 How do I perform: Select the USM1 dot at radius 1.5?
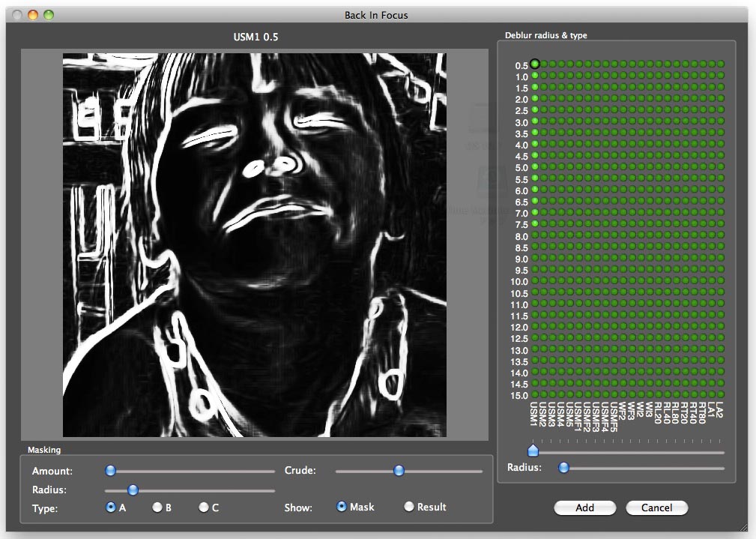[x=535, y=87]
